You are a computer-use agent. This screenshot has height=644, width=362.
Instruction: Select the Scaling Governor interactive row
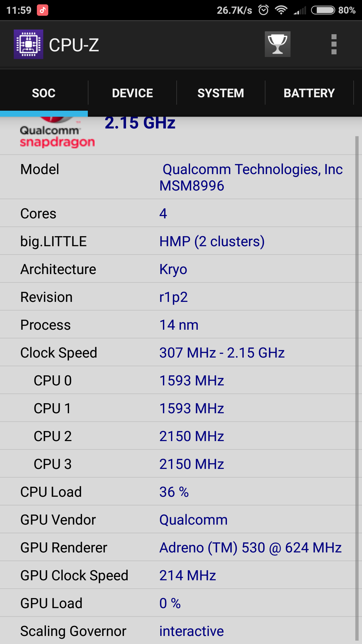click(177, 631)
